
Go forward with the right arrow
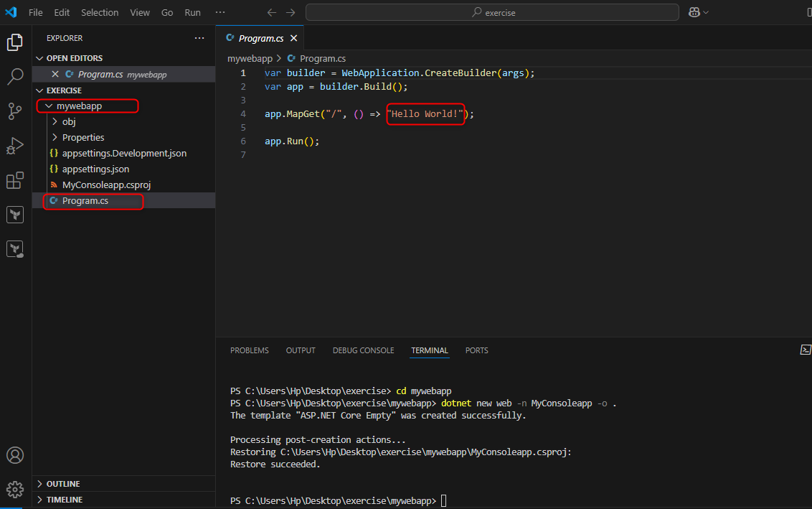291,12
